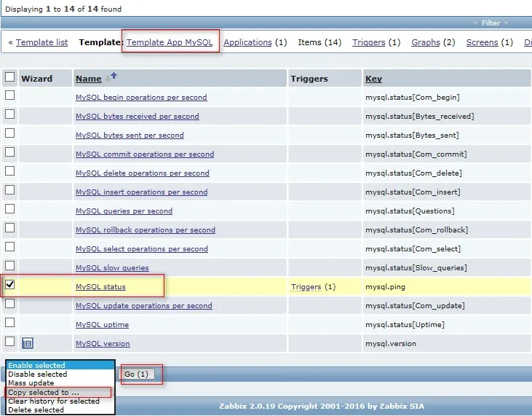This screenshot has width=532, height=416.
Task: Check the MySQL delete operations per second checkbox
Action: pyautogui.click(x=10, y=171)
